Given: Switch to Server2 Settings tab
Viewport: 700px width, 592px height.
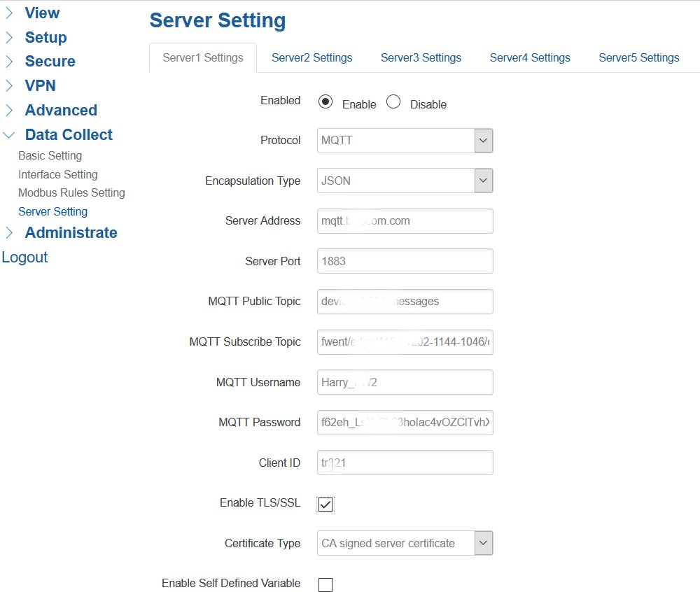Looking at the screenshot, I should point(311,58).
